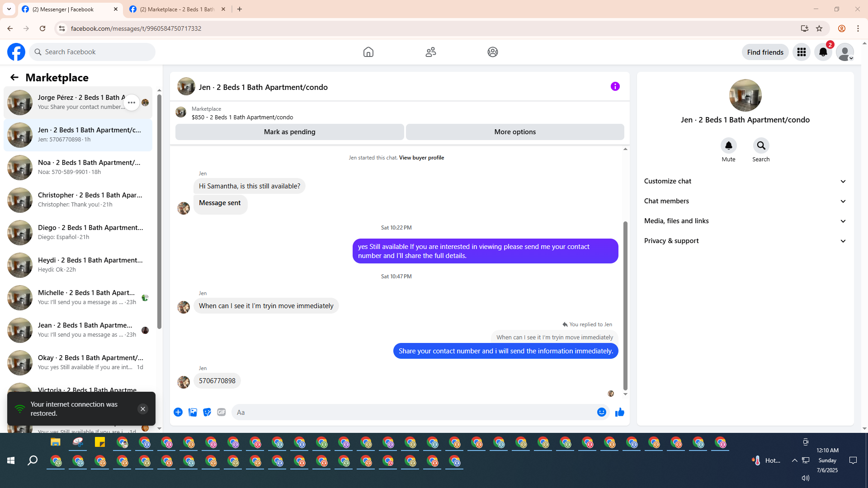Screen dimensions: 868x488
Task: Open the emoji picker in message box
Action: pos(601,412)
